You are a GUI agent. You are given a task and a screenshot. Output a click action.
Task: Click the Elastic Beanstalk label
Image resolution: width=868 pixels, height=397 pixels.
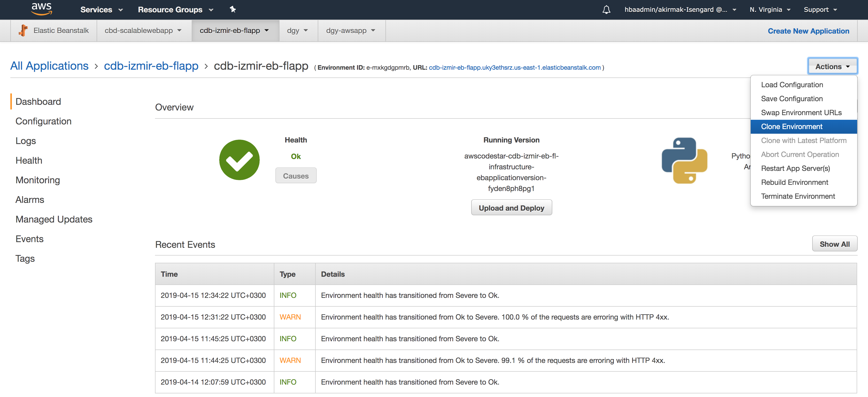pos(61,31)
